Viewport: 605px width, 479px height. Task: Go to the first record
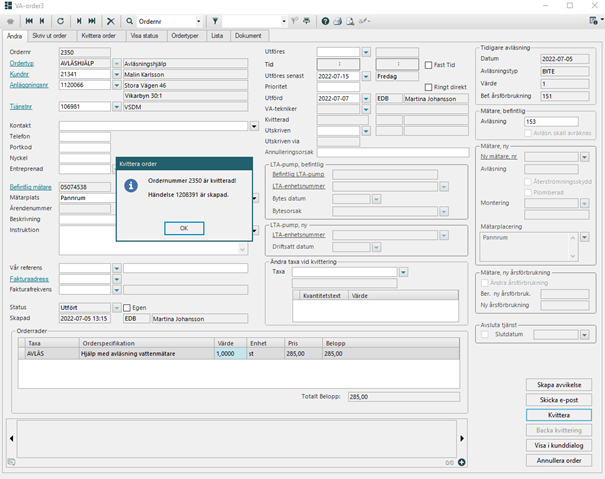pos(29,21)
